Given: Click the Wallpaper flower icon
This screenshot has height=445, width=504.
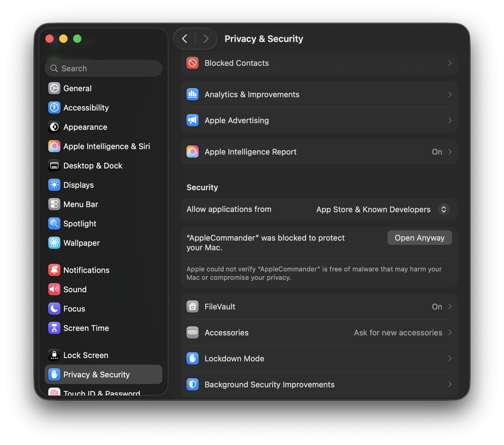Looking at the screenshot, I should [x=54, y=243].
